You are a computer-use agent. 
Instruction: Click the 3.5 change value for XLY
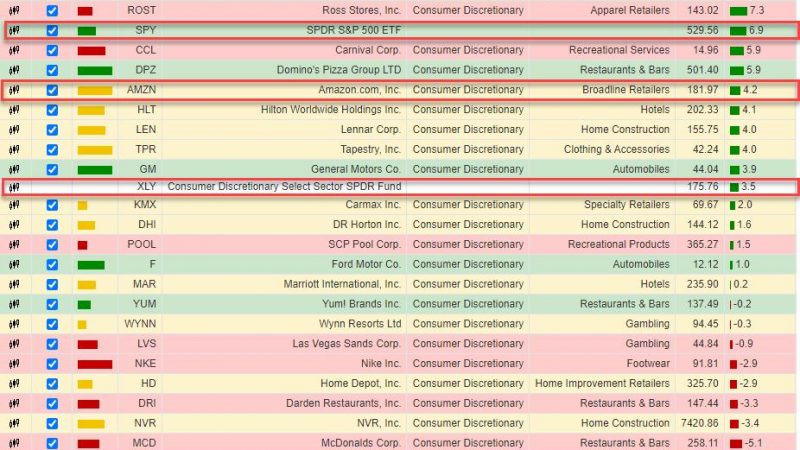748,187
